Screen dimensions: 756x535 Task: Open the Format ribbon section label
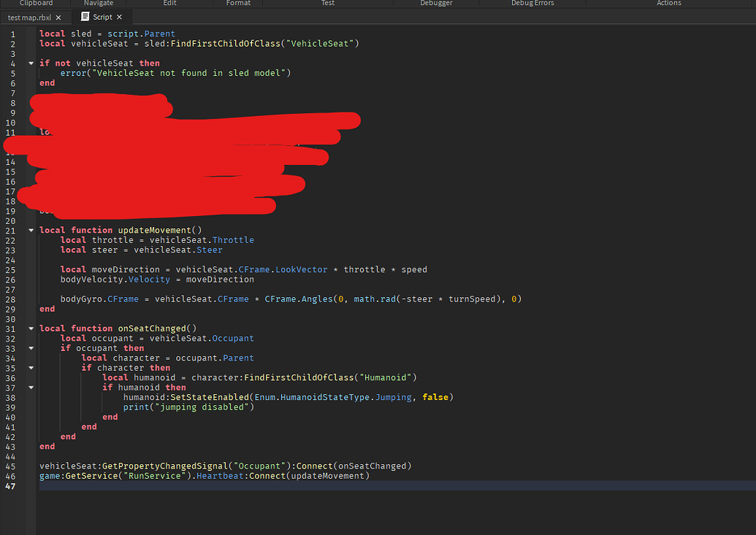coord(238,3)
